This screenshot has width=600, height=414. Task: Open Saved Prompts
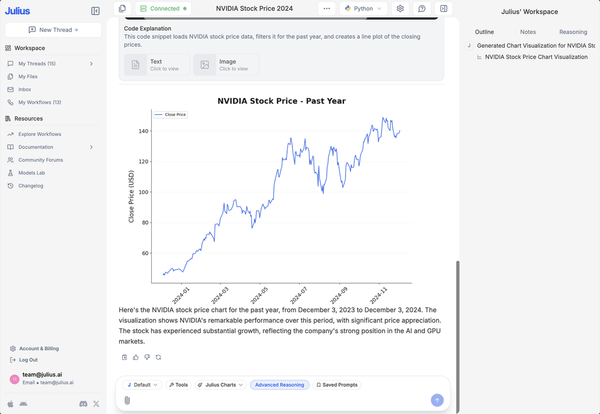point(337,385)
